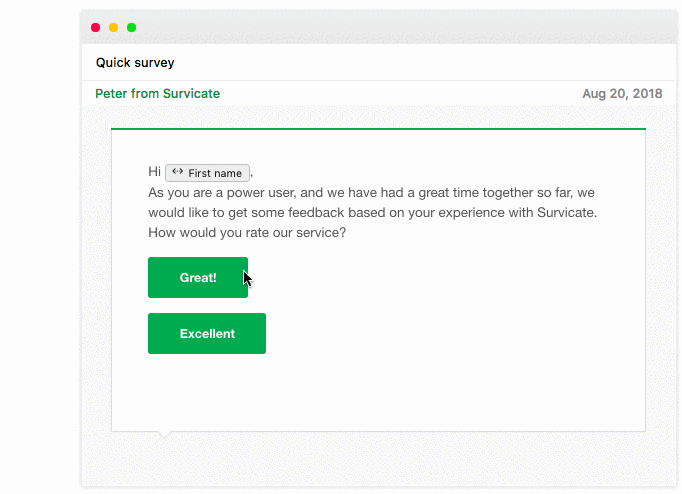Click the green top border of the message card

click(378, 129)
